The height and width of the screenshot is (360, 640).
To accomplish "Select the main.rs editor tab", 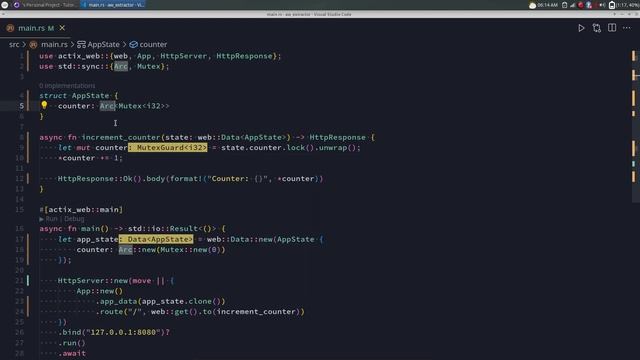I will pyautogui.click(x=36, y=28).
